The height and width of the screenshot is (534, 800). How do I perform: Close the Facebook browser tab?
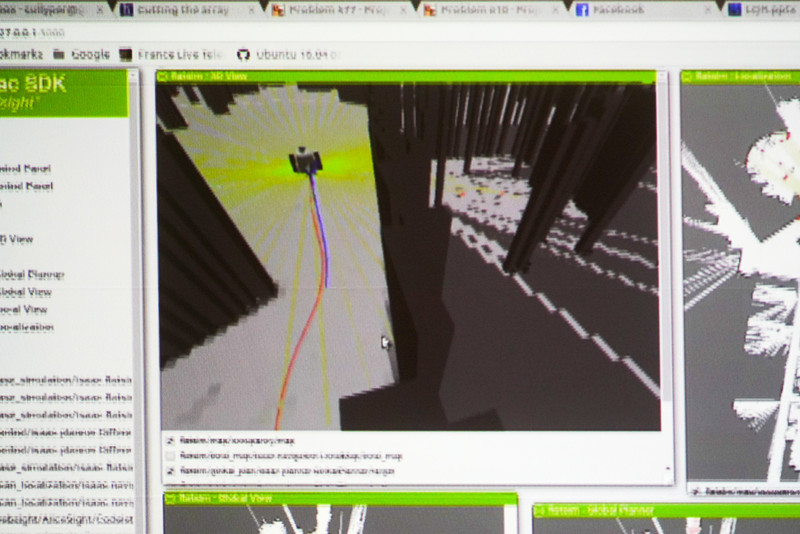tap(707, 10)
